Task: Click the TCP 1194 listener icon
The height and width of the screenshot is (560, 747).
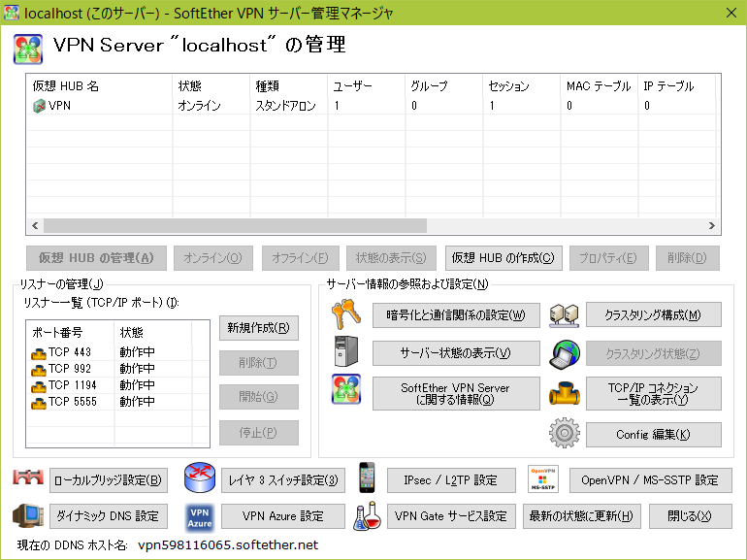Action: coord(39,386)
